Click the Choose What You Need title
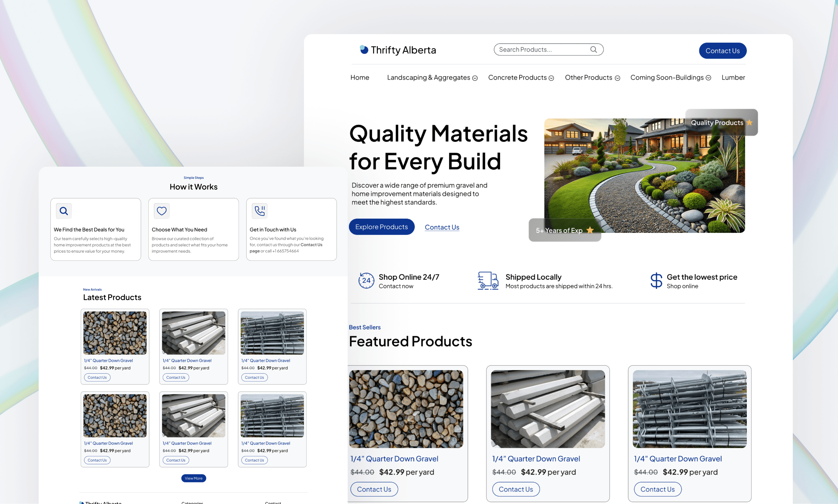The width and height of the screenshot is (838, 504). [179, 230]
